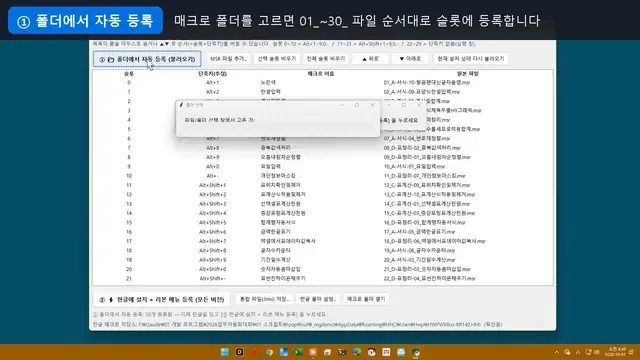Click the 매크로 이름 column header

(x=321, y=74)
